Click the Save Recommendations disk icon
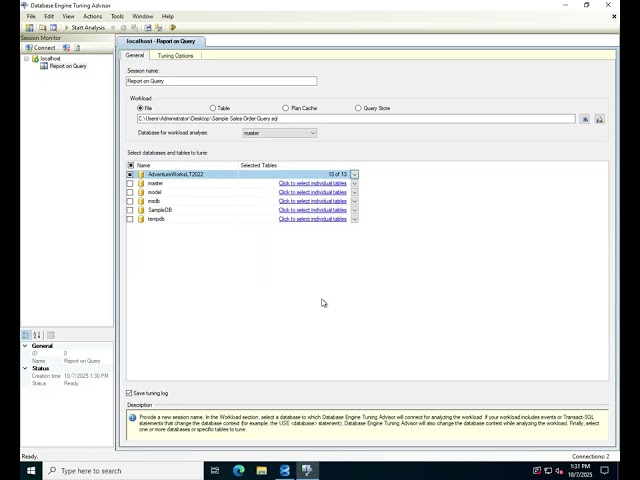This screenshot has height=480, width=640. (148, 28)
